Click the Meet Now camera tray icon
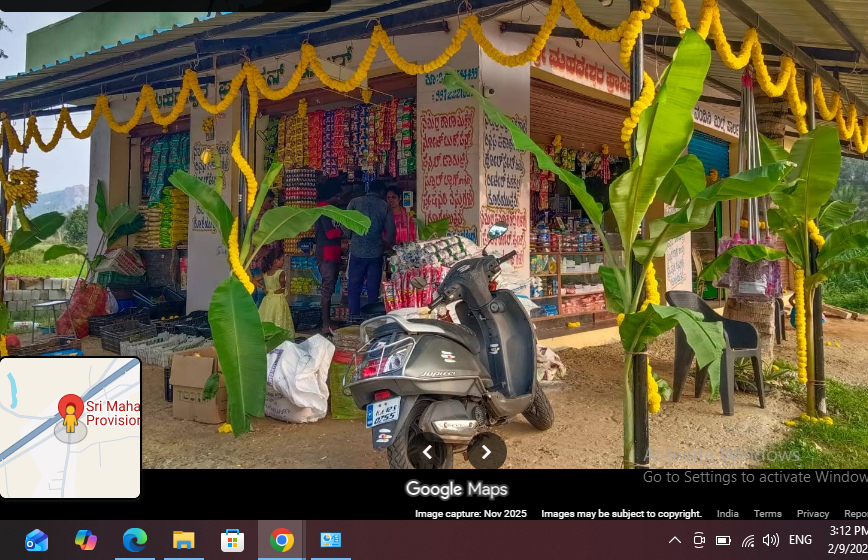The image size is (868, 560). [x=699, y=540]
